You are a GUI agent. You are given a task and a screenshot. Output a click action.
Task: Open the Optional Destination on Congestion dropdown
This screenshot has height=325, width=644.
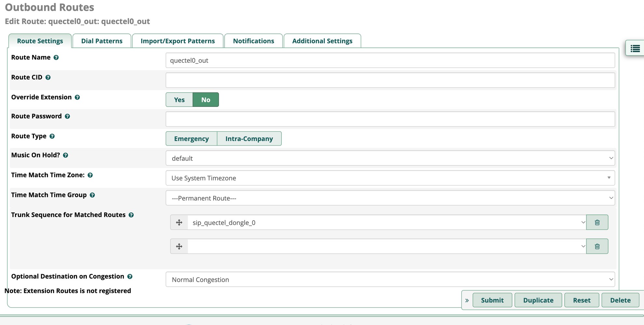click(390, 279)
